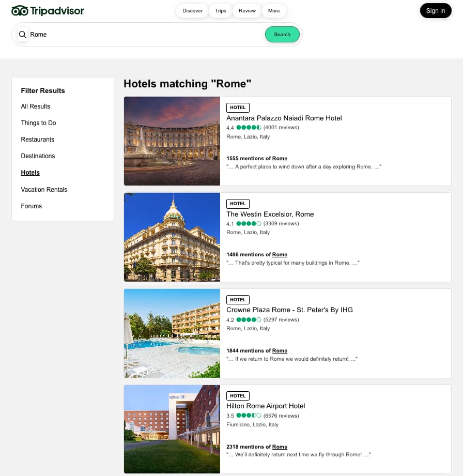Filter results by Vacation Rentals
This screenshot has height=476, width=463.
pyautogui.click(x=44, y=190)
